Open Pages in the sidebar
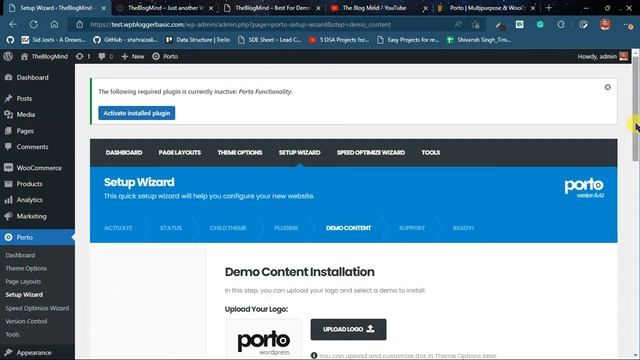The image size is (640, 360). (x=25, y=131)
